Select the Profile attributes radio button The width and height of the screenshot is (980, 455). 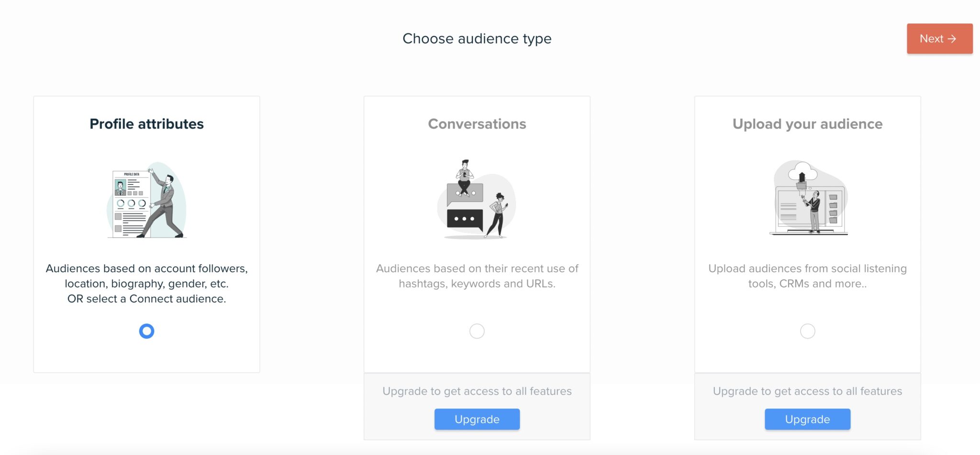pyautogui.click(x=146, y=331)
